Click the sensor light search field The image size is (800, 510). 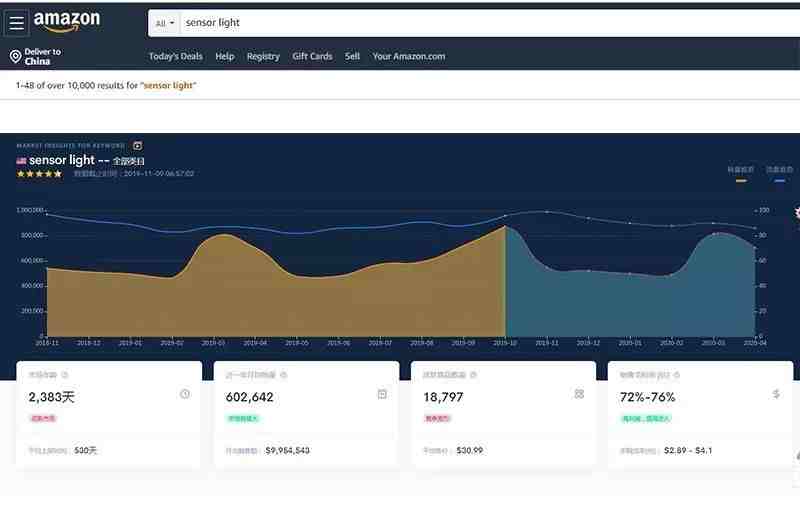(x=490, y=23)
